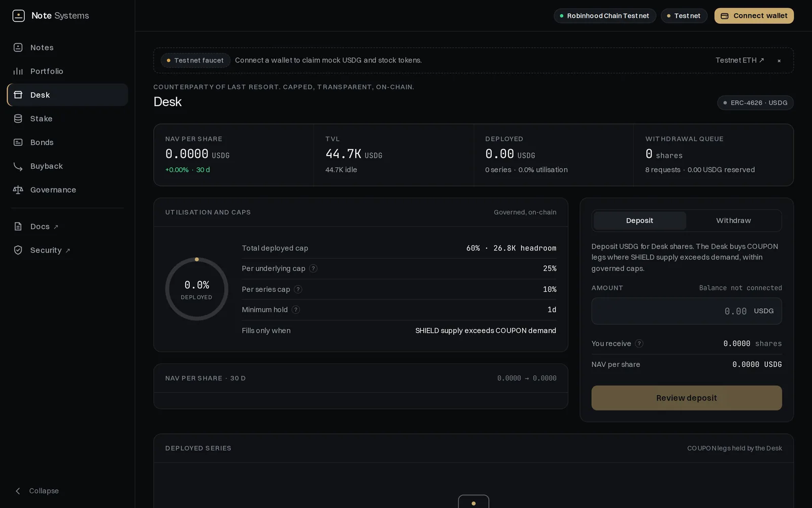Click the Note Systems logo icon
Viewport: 812px width, 508px height.
[x=19, y=16]
